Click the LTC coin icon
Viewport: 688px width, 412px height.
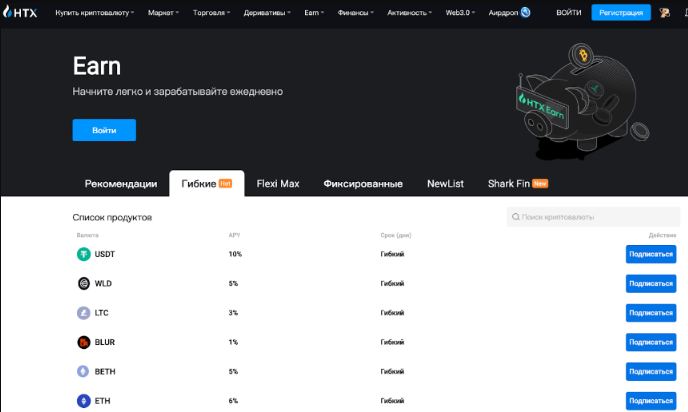83,313
